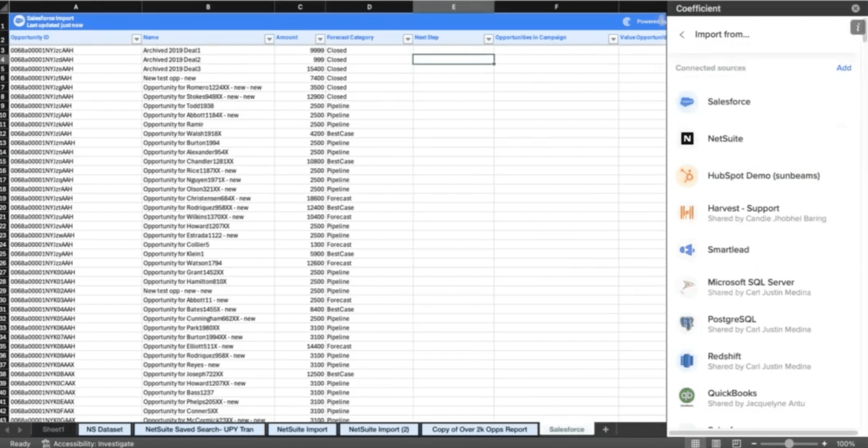Select the PostgreSQL elephant icon
This screenshot has height=448, width=868.
pyautogui.click(x=687, y=323)
